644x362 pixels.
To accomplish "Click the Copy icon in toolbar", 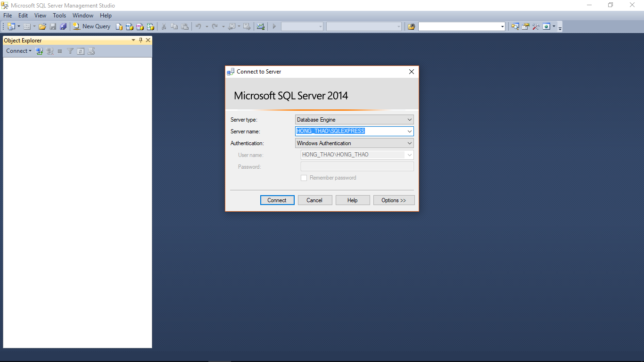I will [x=174, y=26].
